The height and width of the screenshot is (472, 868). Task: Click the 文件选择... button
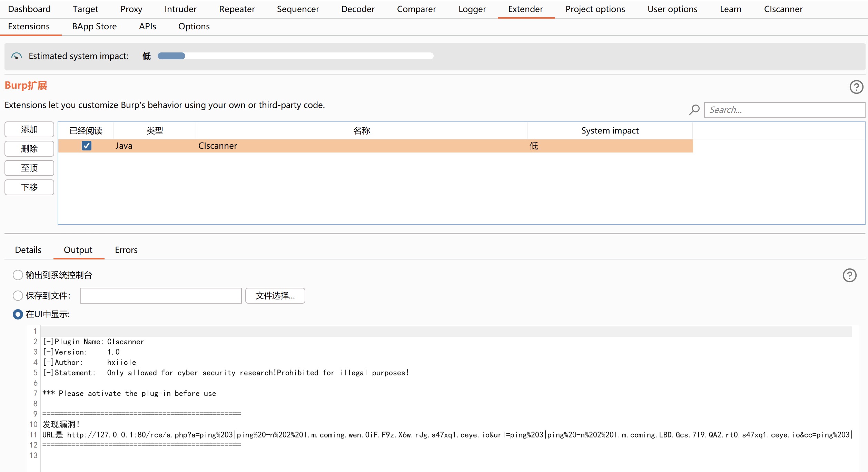click(x=275, y=296)
